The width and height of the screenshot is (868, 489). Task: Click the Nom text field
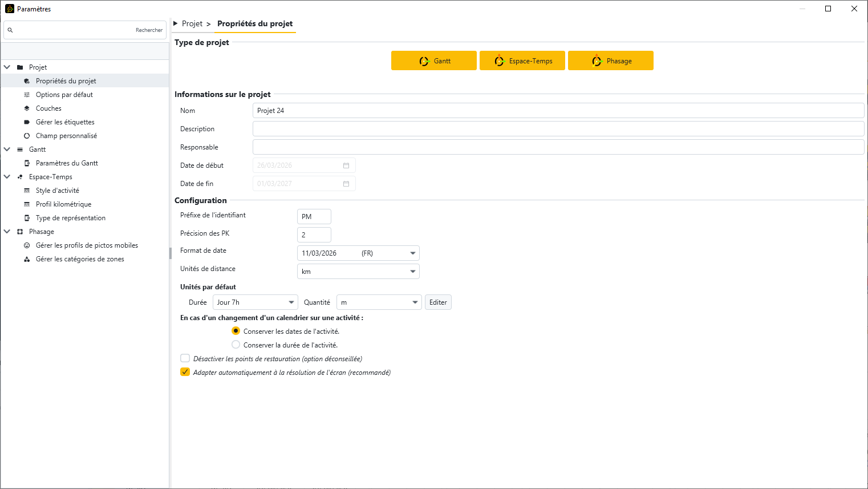click(x=558, y=111)
